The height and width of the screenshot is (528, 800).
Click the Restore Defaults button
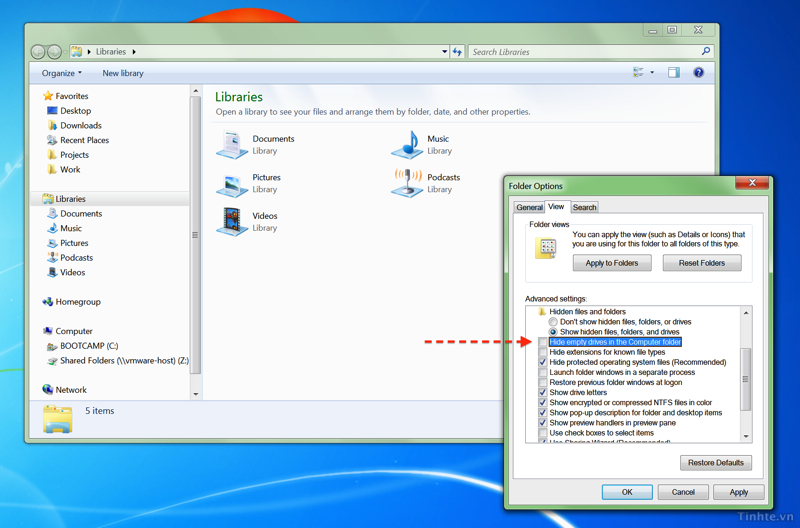[716, 463]
